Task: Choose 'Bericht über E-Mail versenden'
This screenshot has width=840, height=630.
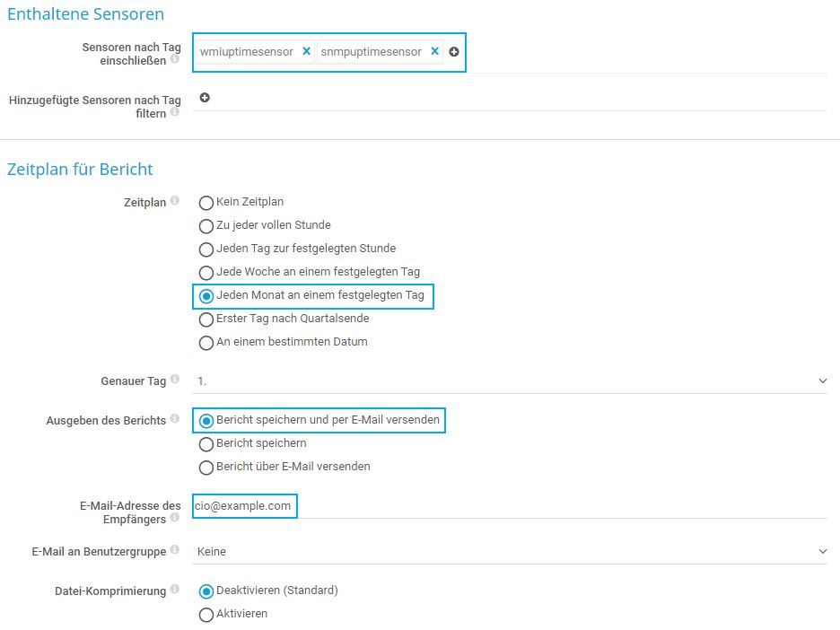Action: (x=206, y=468)
